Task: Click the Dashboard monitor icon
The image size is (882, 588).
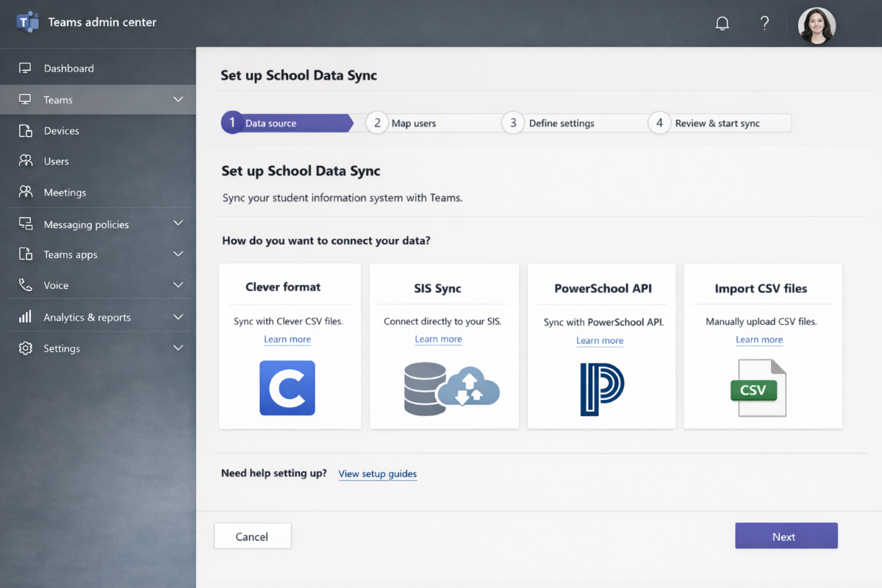Action: tap(25, 68)
